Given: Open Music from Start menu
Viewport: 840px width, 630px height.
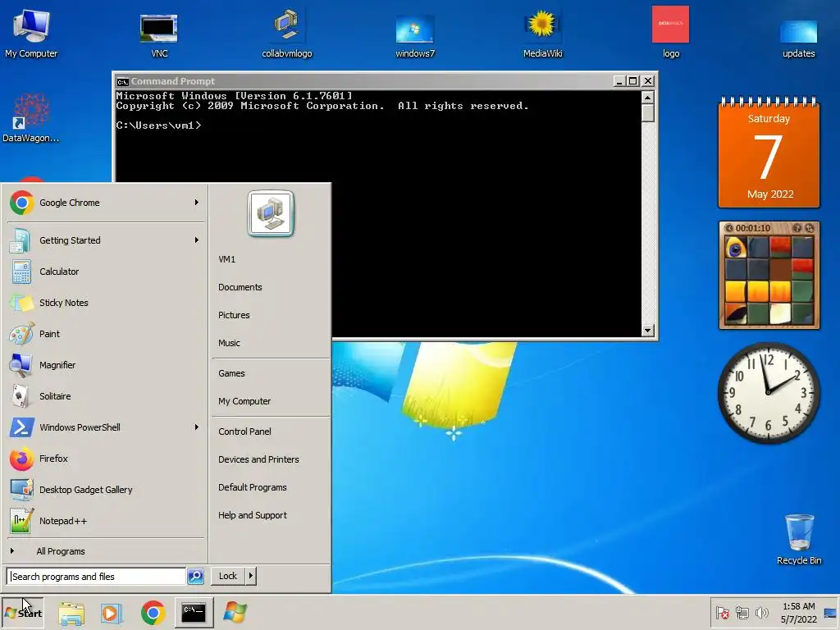Looking at the screenshot, I should (x=229, y=343).
